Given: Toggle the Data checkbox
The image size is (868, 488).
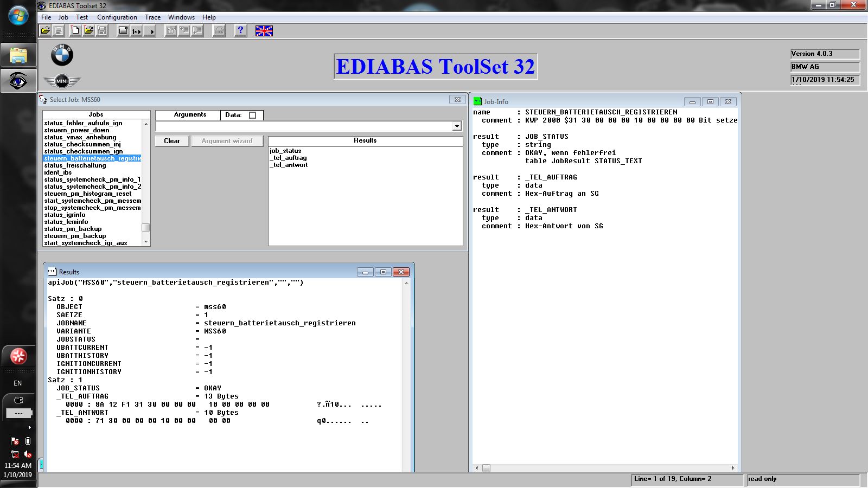Looking at the screenshot, I should pyautogui.click(x=252, y=115).
